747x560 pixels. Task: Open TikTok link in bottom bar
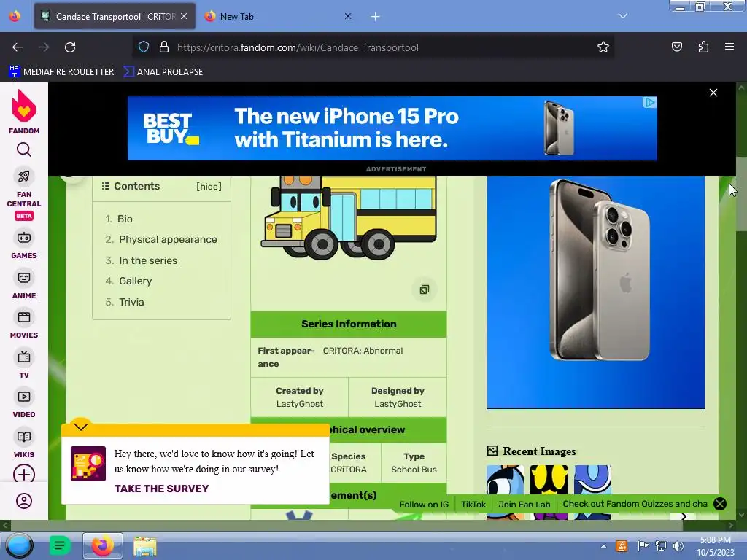coord(473,505)
